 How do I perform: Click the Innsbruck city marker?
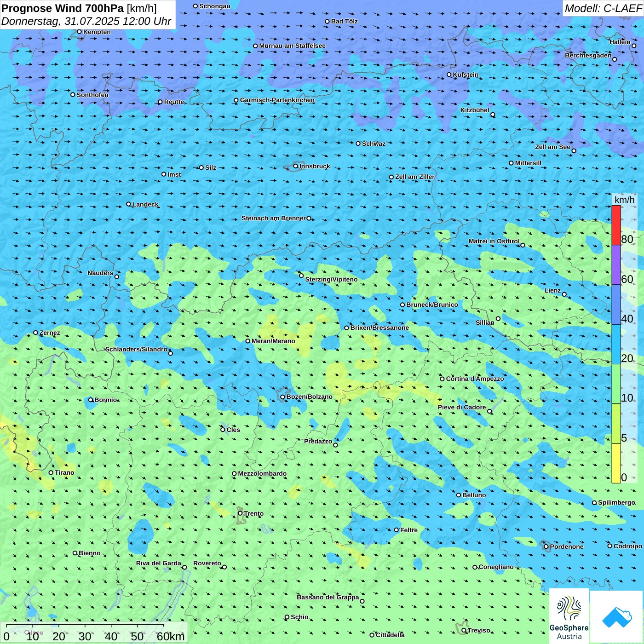(x=296, y=166)
